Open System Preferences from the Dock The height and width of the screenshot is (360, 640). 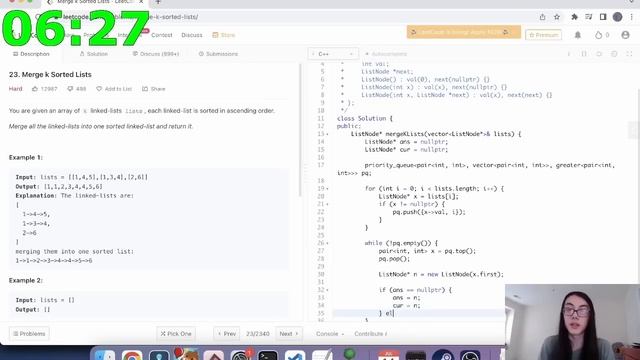point(240,355)
